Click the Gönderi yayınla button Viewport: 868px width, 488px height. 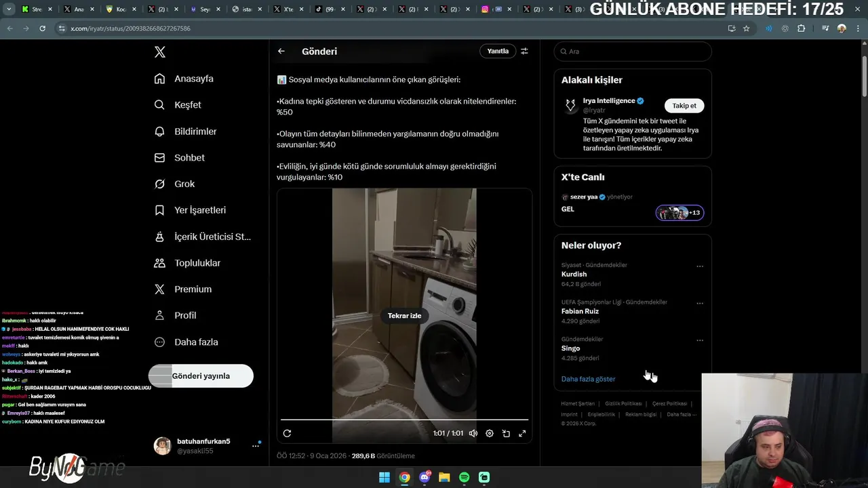201,376
